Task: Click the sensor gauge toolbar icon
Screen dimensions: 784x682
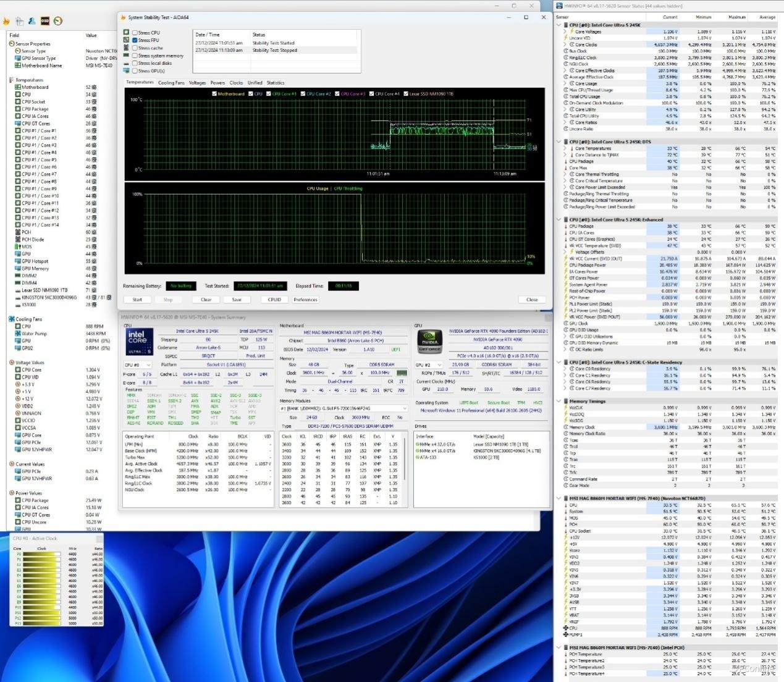Action: tap(57, 21)
